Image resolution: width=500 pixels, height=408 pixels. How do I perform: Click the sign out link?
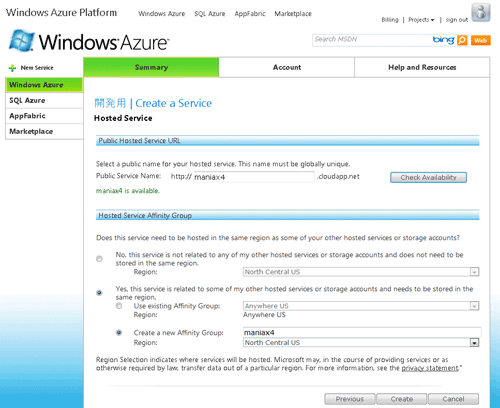coord(457,20)
